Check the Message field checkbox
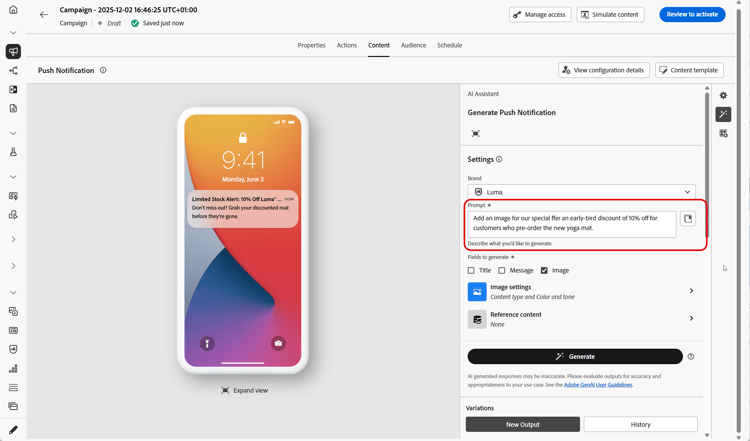This screenshot has height=441, width=750. (x=502, y=271)
